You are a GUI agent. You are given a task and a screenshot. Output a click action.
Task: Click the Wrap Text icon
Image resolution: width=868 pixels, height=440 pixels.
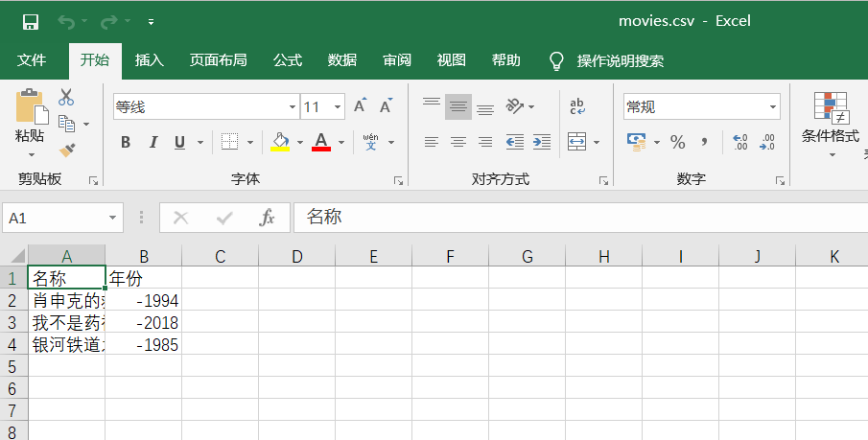click(577, 106)
